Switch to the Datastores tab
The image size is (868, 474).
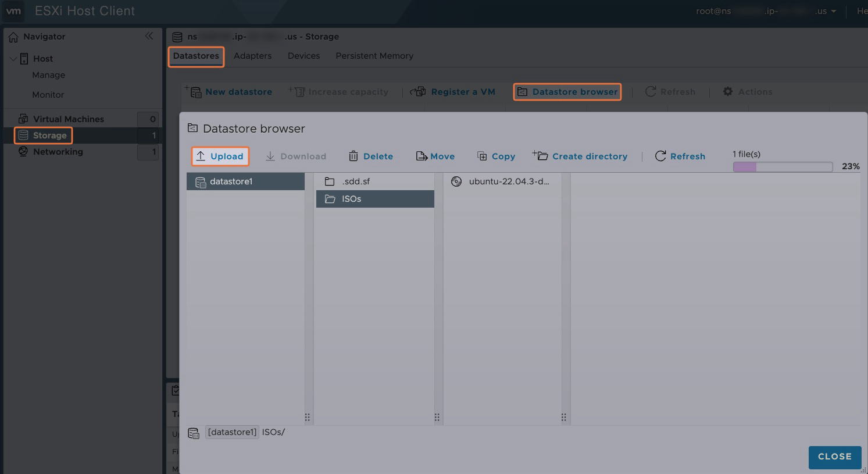[x=196, y=56]
